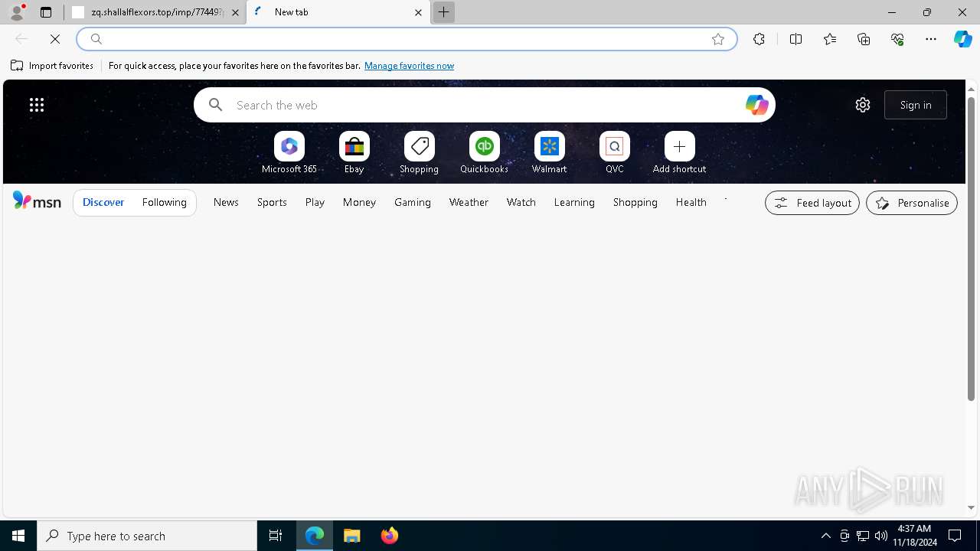Open the Sports category
Screen dimensions: 980x551
(272, 202)
